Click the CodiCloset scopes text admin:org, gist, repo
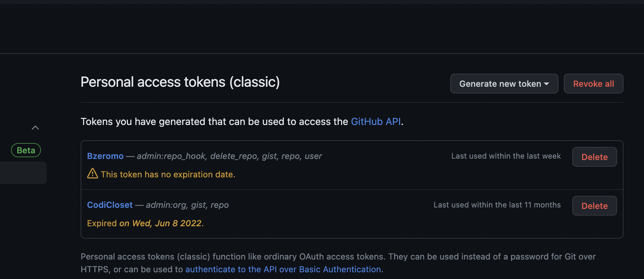Viewport: 644px width, 279px height. 187,205
